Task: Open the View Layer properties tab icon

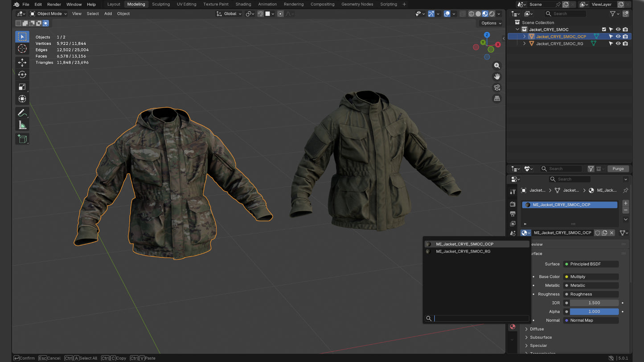Action: coord(513,224)
